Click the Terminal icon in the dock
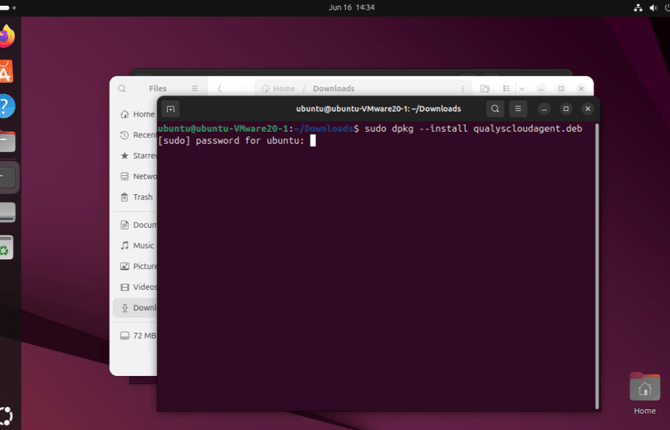 pos(8,177)
